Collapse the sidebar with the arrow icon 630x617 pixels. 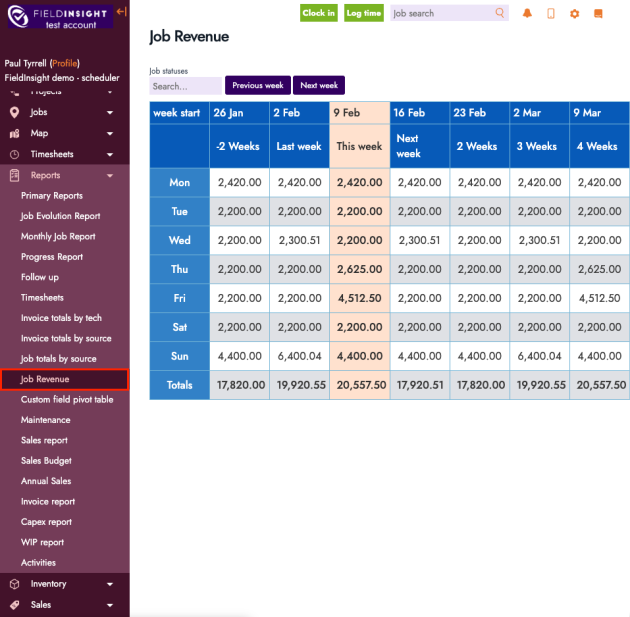click(121, 11)
